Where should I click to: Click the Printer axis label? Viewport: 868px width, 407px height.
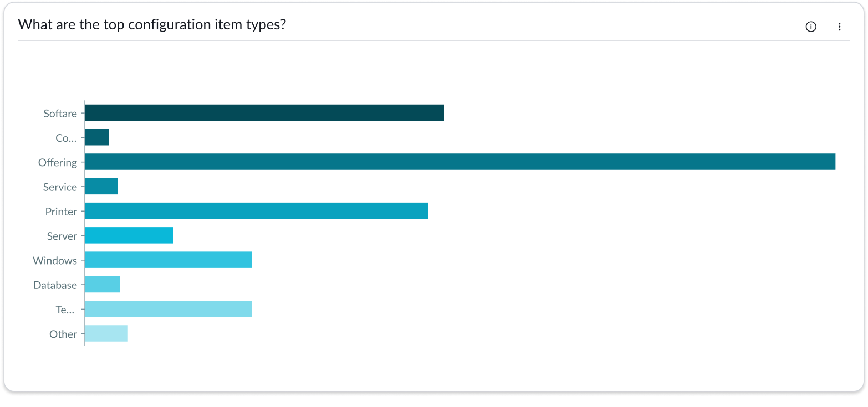click(63, 211)
